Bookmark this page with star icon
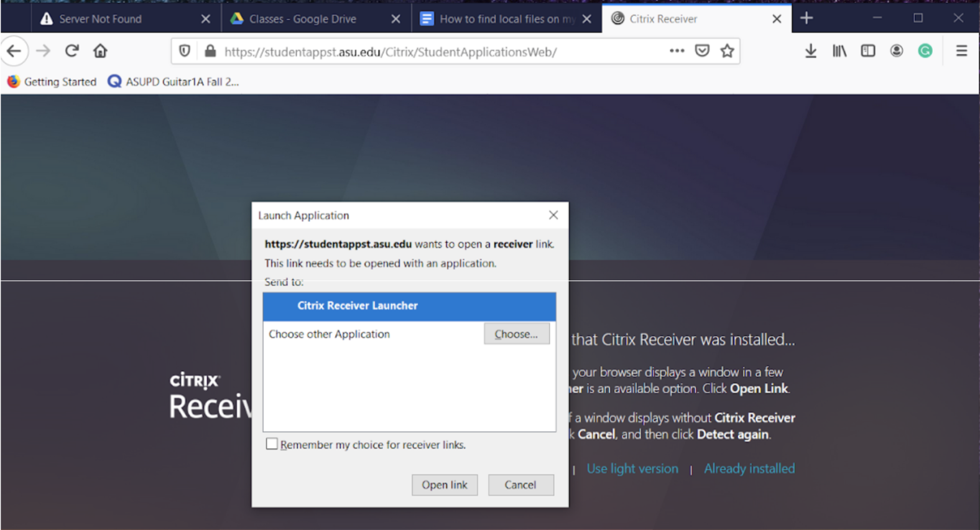 point(727,51)
